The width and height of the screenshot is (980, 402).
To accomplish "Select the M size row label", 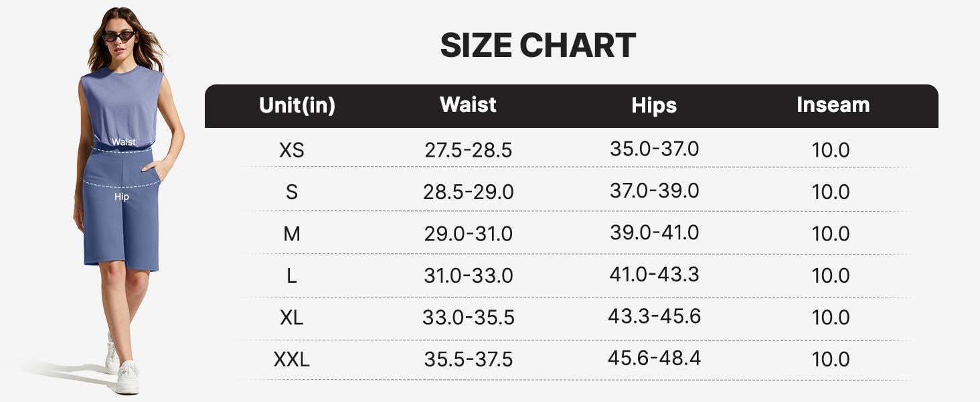I will pos(292,234).
